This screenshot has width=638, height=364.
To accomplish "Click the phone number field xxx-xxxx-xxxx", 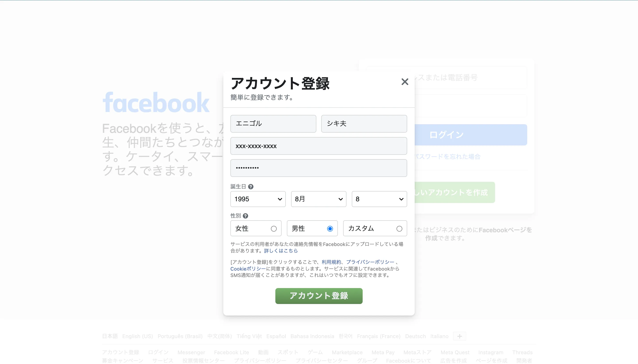I will click(x=319, y=146).
